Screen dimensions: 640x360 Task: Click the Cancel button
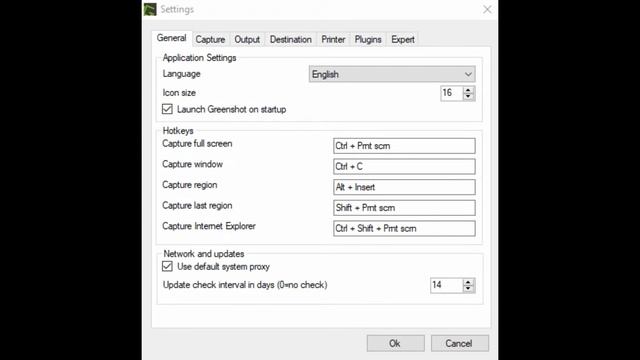(x=460, y=343)
